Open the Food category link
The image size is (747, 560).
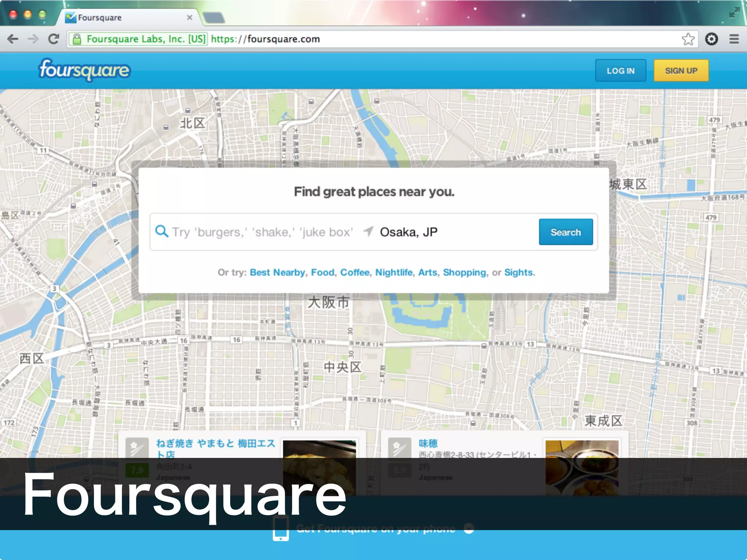coord(322,272)
